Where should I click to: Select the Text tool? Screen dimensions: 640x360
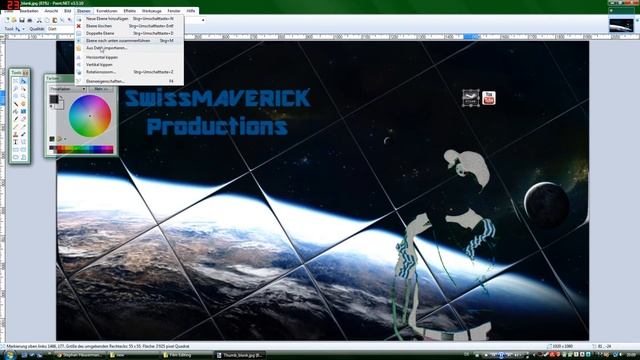coord(16,142)
